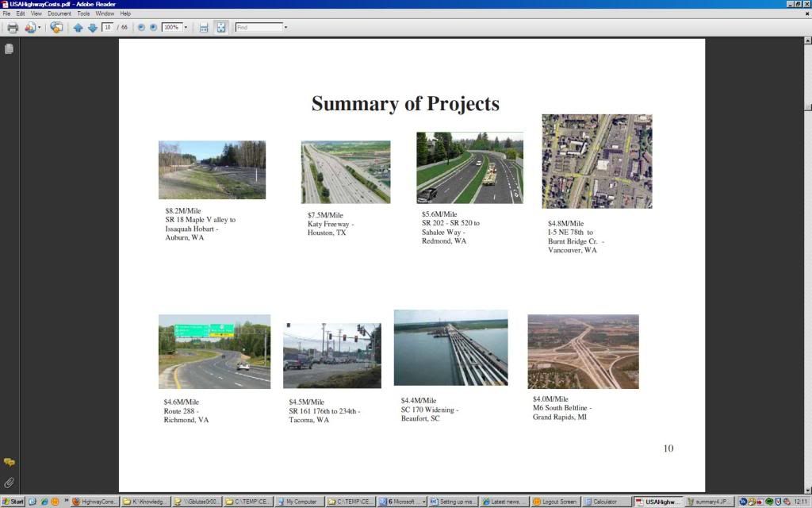Open the Document menu
This screenshot has height=508, width=812.
click(59, 13)
